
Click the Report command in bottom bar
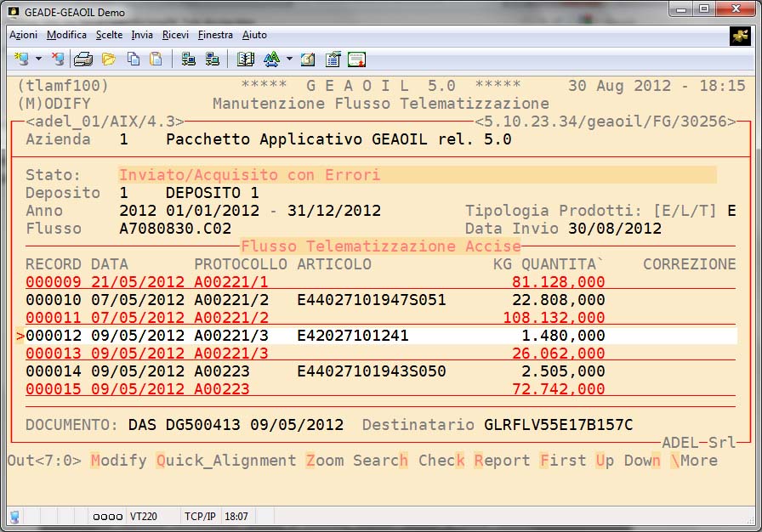[x=502, y=461]
